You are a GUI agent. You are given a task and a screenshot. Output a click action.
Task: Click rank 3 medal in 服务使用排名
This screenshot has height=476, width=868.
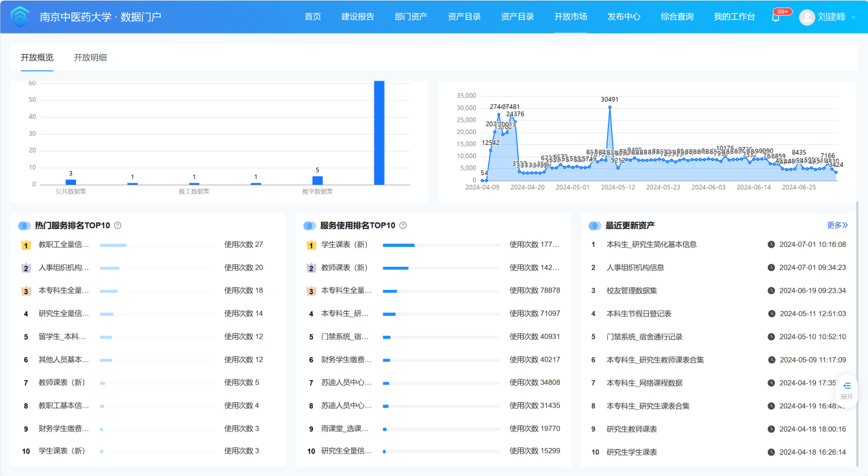[311, 291]
